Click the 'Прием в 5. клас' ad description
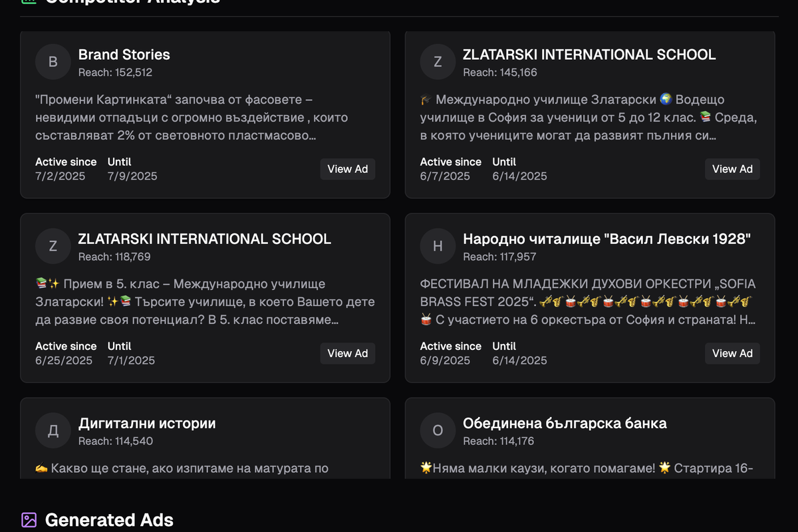This screenshot has height=532, width=798. 205,302
